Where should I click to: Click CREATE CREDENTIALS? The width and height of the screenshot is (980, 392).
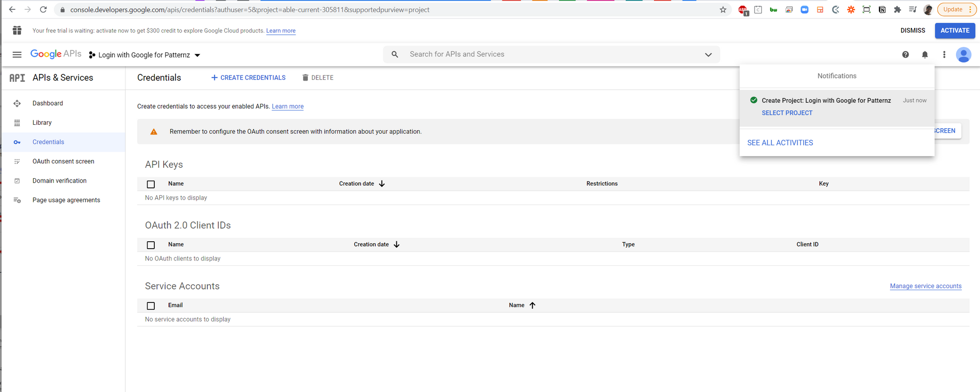tap(248, 78)
